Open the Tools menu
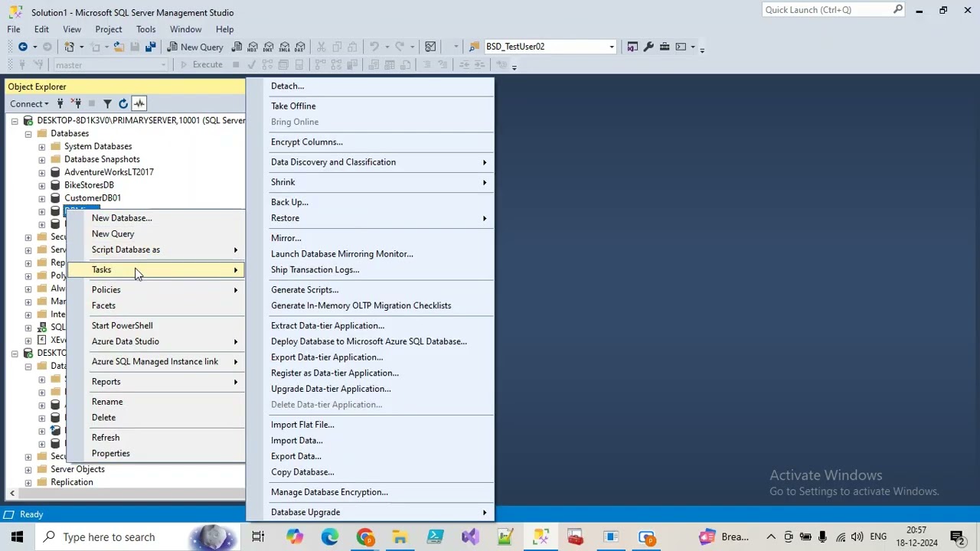The image size is (980, 551). 145,29
